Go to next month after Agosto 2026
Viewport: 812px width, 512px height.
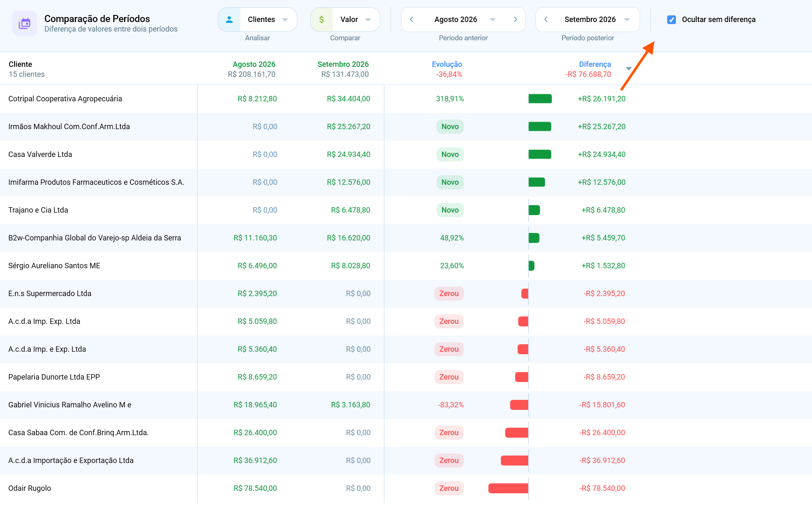(x=515, y=20)
